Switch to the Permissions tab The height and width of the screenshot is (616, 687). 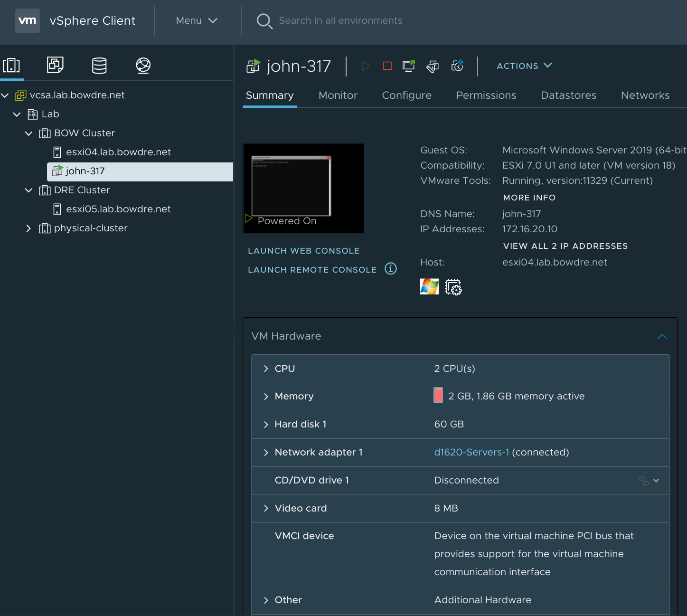(486, 95)
